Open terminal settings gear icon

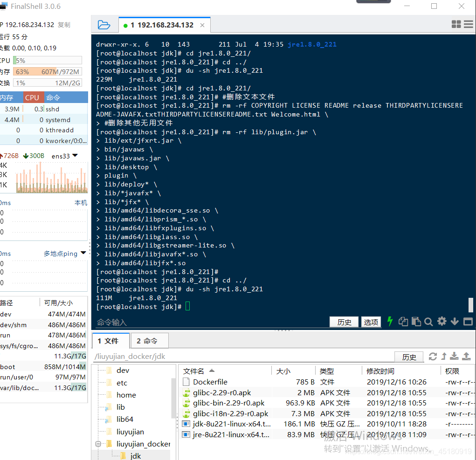pos(442,321)
